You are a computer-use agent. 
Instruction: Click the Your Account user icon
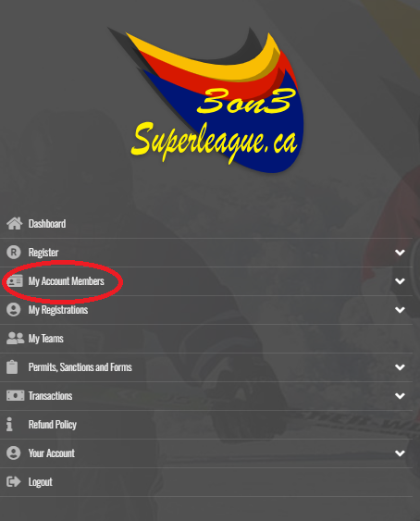click(x=14, y=453)
